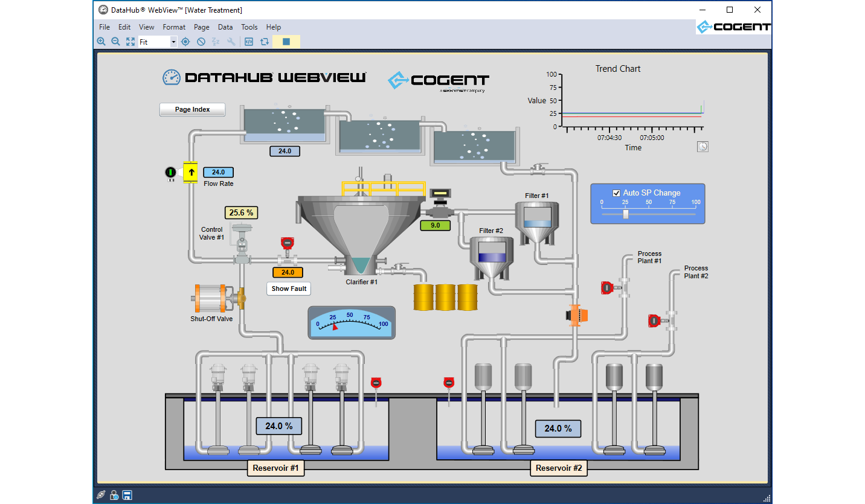Click the Page Index button
The image size is (865, 504).
tap(192, 109)
